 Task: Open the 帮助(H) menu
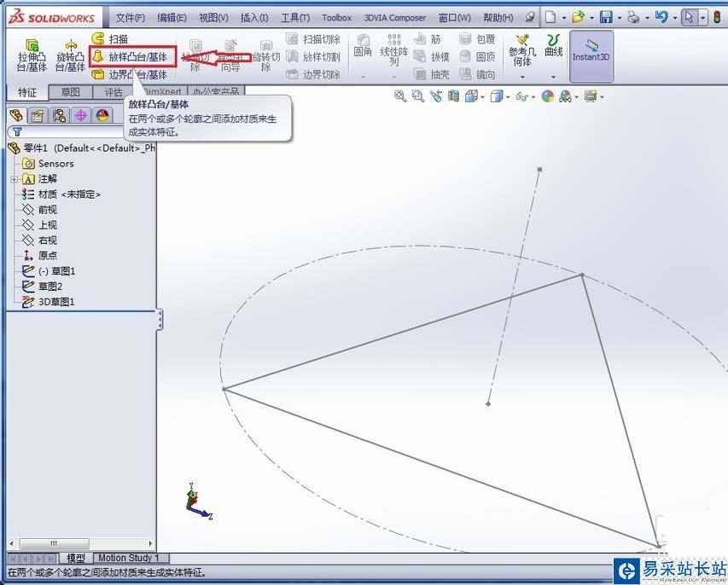(498, 18)
